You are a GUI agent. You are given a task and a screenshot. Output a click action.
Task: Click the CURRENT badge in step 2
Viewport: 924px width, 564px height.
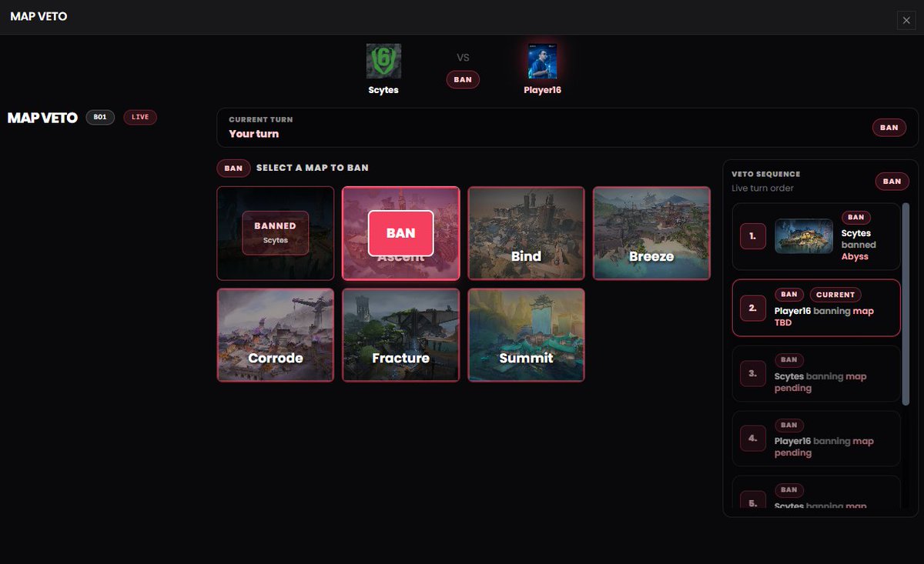835,295
